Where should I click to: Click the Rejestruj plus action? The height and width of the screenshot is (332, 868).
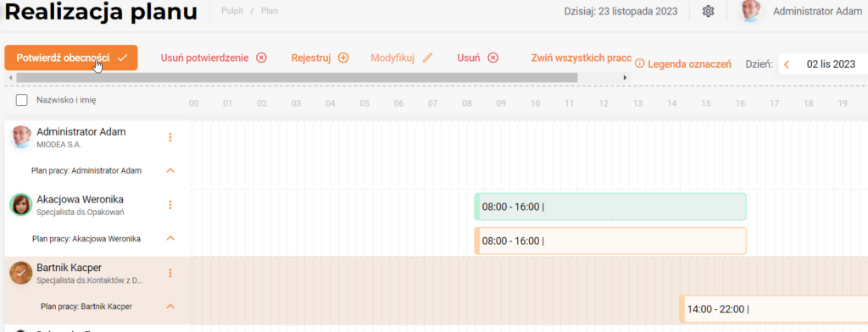[320, 58]
